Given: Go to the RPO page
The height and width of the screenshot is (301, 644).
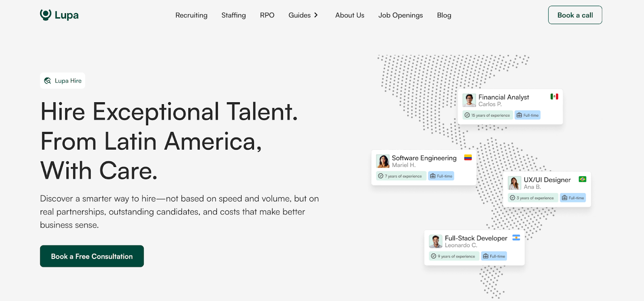Looking at the screenshot, I should coord(267,15).
